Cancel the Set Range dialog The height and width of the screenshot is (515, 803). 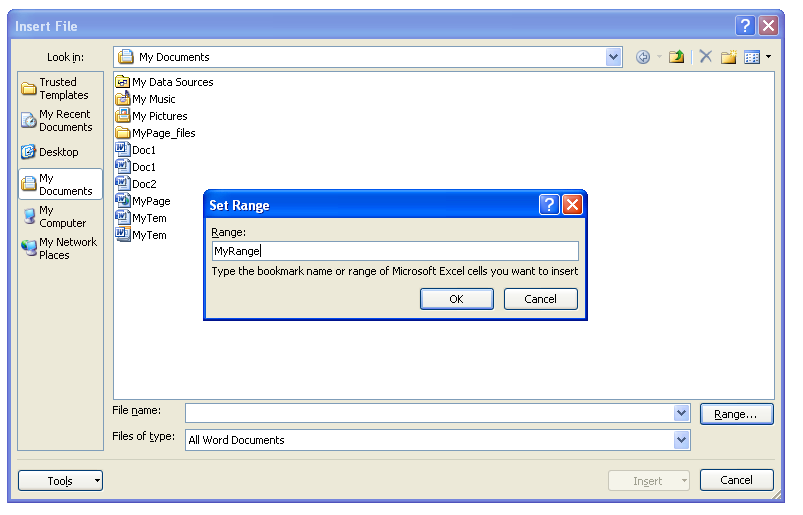pyautogui.click(x=540, y=299)
